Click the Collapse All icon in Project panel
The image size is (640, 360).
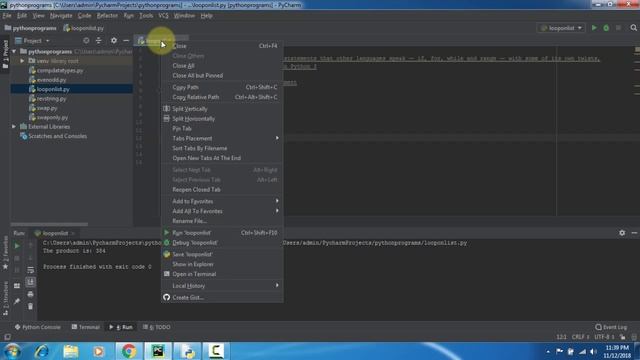[98, 40]
